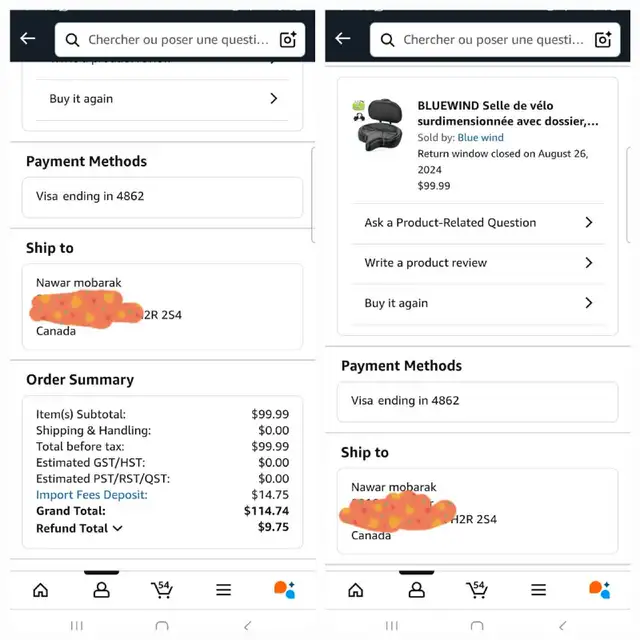This screenshot has width=640, height=640.
Task: Open cart with 54 items on left screen
Action: pos(162,590)
